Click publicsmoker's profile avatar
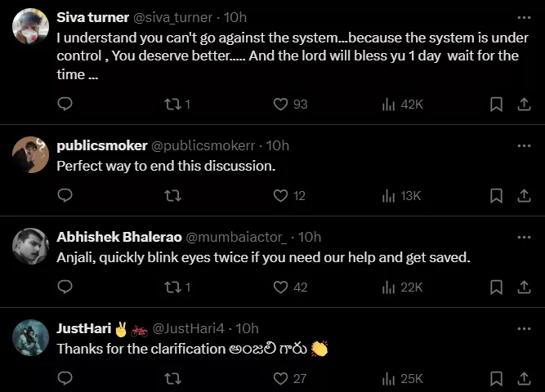Viewport: 545px width, 392px height. pos(31,155)
